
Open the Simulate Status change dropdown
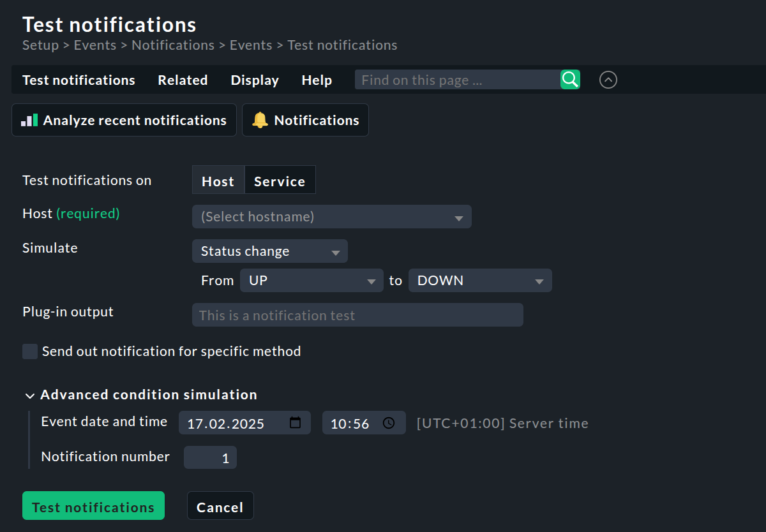tap(269, 251)
